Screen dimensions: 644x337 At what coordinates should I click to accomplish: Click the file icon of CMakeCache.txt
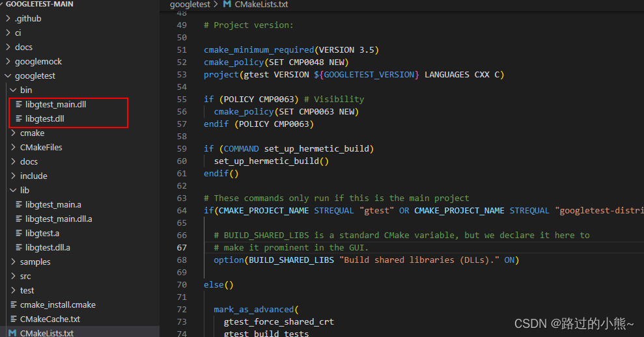pos(14,319)
